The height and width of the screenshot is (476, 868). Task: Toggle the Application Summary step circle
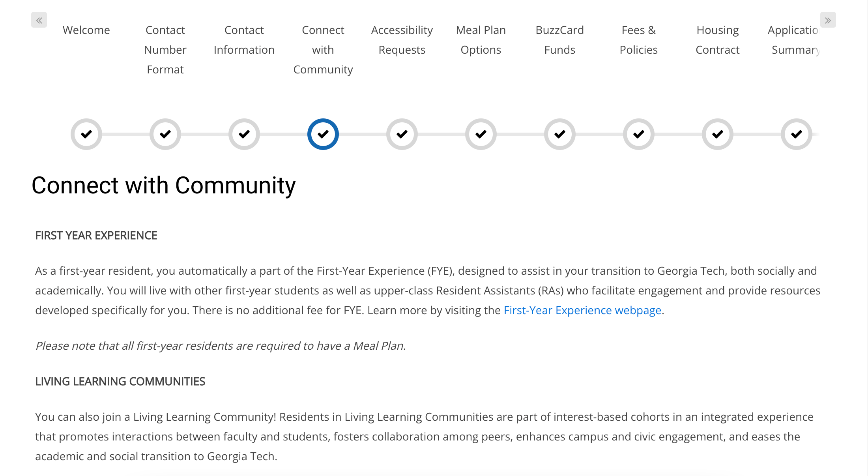(x=796, y=134)
